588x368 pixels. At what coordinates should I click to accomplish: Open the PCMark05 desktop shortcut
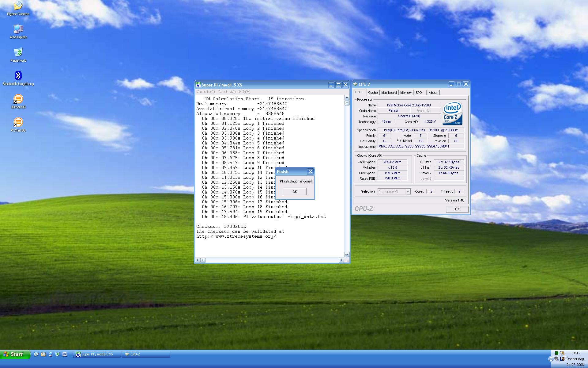[18, 122]
